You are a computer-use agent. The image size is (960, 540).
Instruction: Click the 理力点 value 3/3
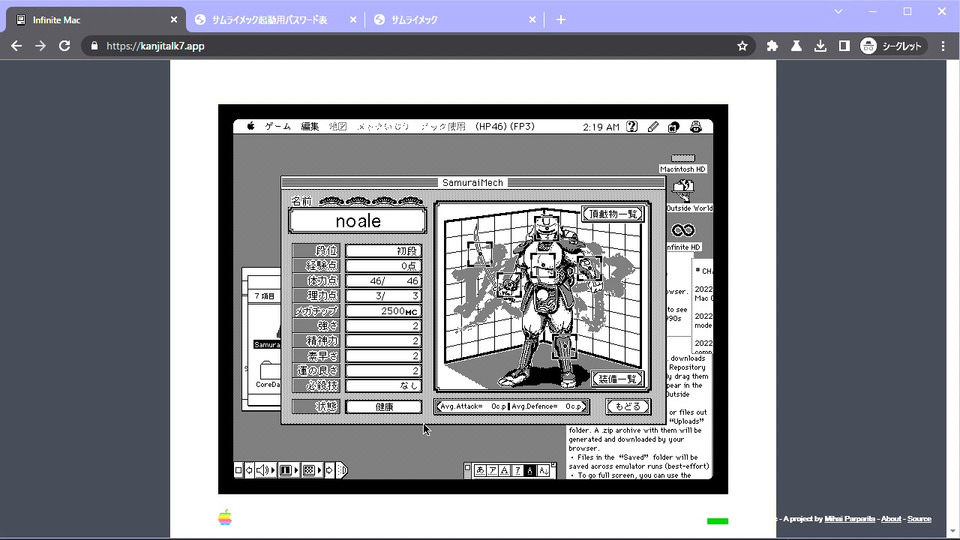[383, 296]
